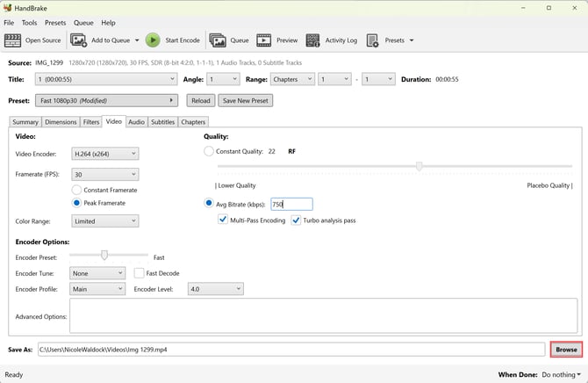Open the File menu
This screenshot has height=383, width=588.
coord(9,23)
